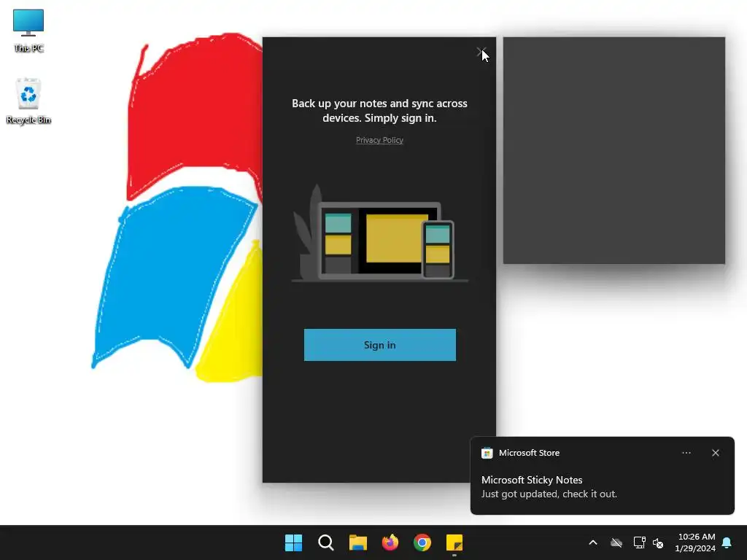Click inside the empty gray sticky note
Viewport: 747px width, 560px height.
[614, 150]
